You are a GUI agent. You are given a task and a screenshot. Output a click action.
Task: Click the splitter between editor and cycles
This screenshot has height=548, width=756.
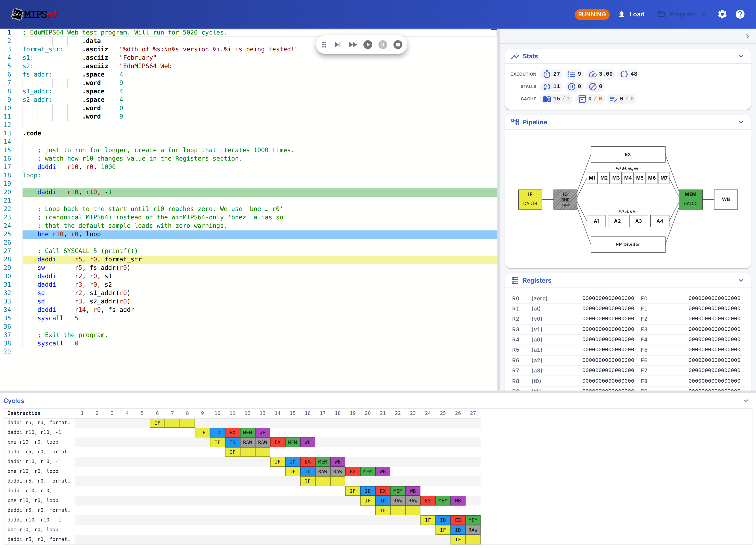tap(378, 392)
